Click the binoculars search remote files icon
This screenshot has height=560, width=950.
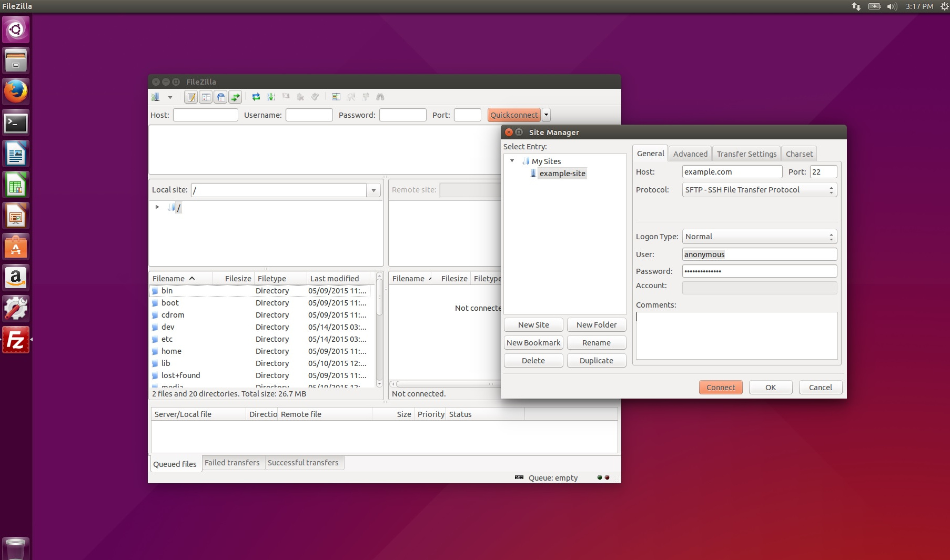tap(380, 97)
